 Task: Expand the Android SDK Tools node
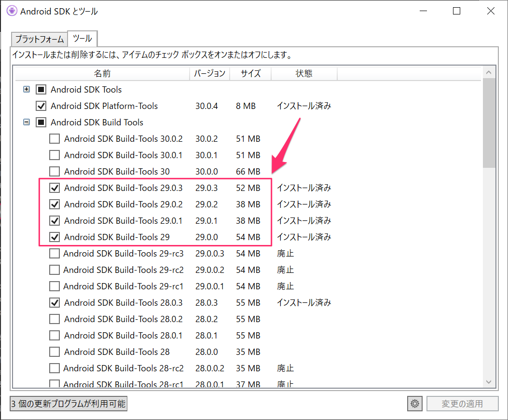pos(27,89)
